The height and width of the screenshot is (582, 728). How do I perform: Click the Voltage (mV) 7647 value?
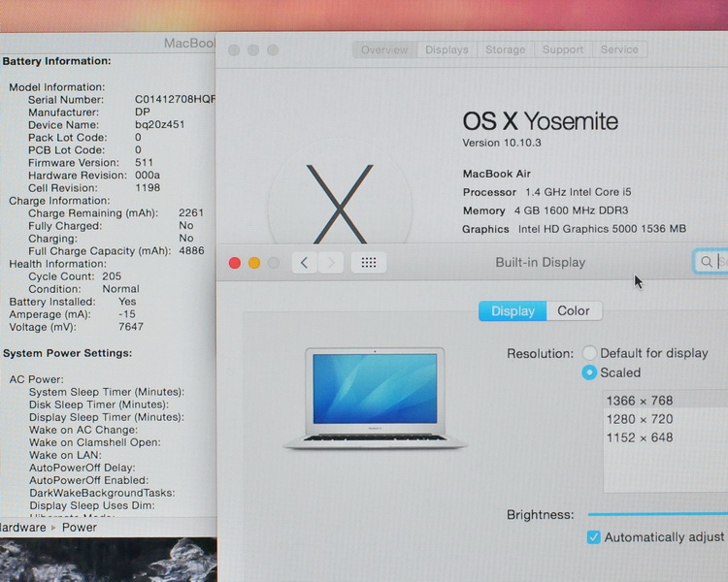[131, 327]
